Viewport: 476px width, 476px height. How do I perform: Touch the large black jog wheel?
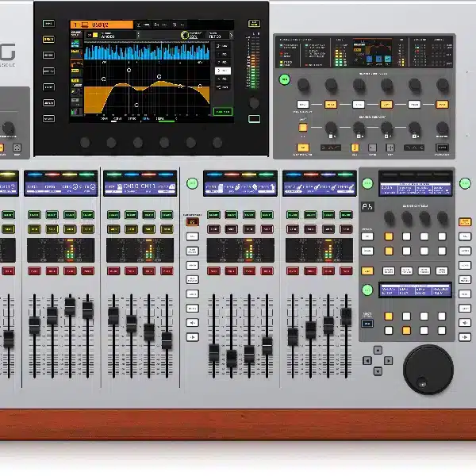(428, 370)
